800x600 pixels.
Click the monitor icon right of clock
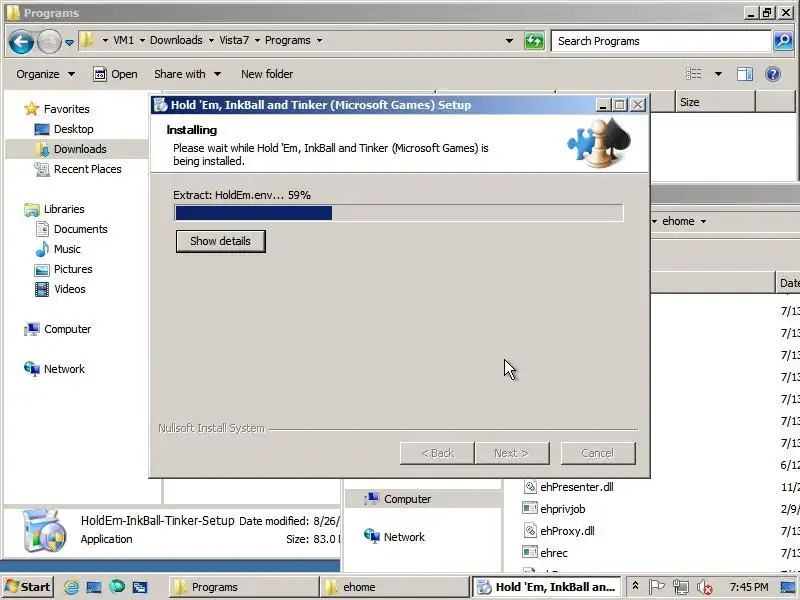788,587
